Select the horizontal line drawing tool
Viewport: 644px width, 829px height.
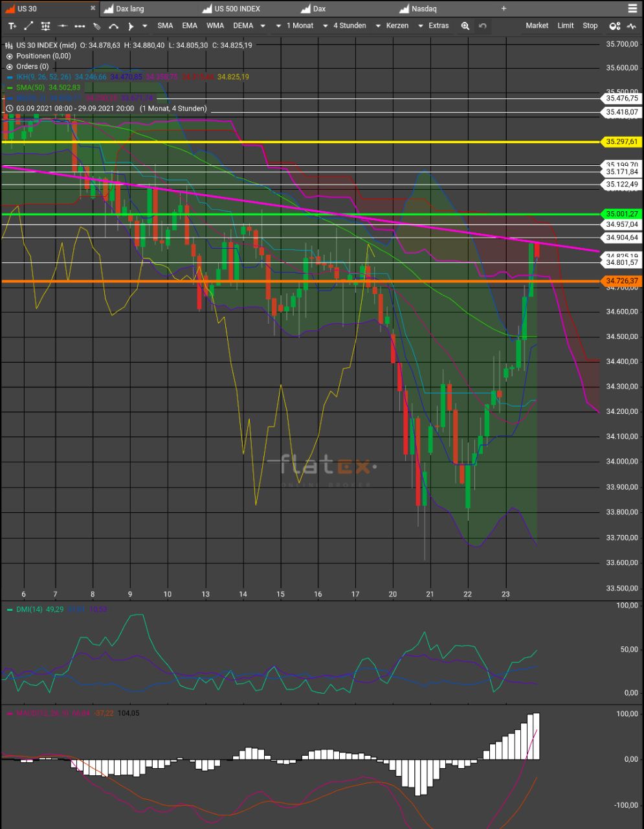[62, 26]
